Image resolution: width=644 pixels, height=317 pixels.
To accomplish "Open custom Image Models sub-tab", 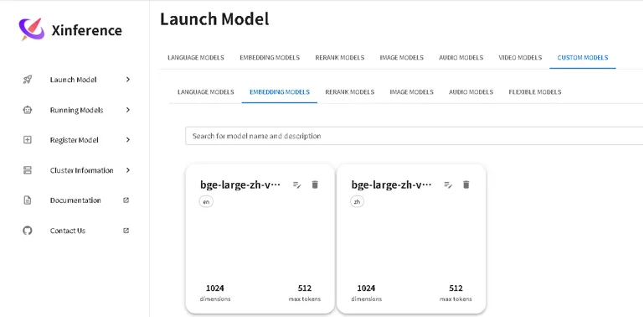I will pos(411,92).
